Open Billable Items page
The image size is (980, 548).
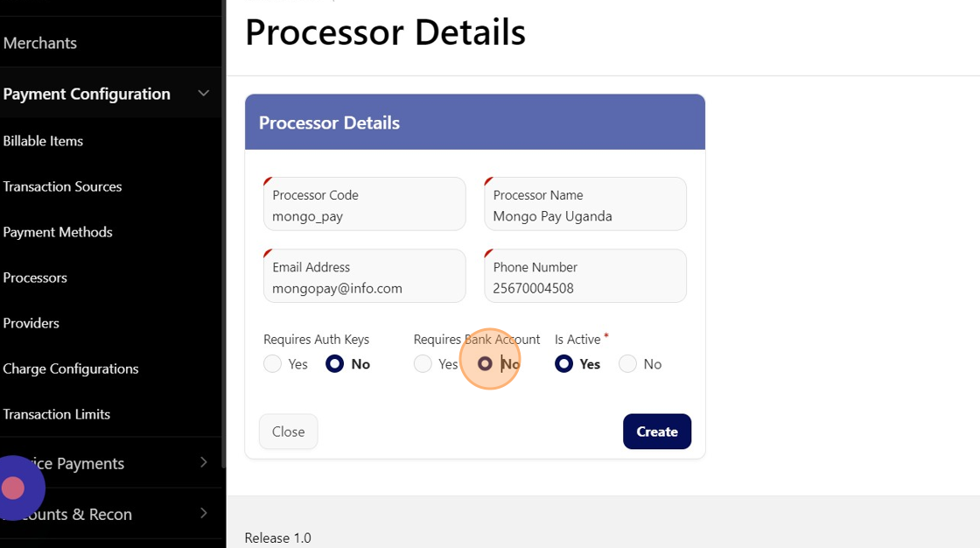[x=44, y=141]
